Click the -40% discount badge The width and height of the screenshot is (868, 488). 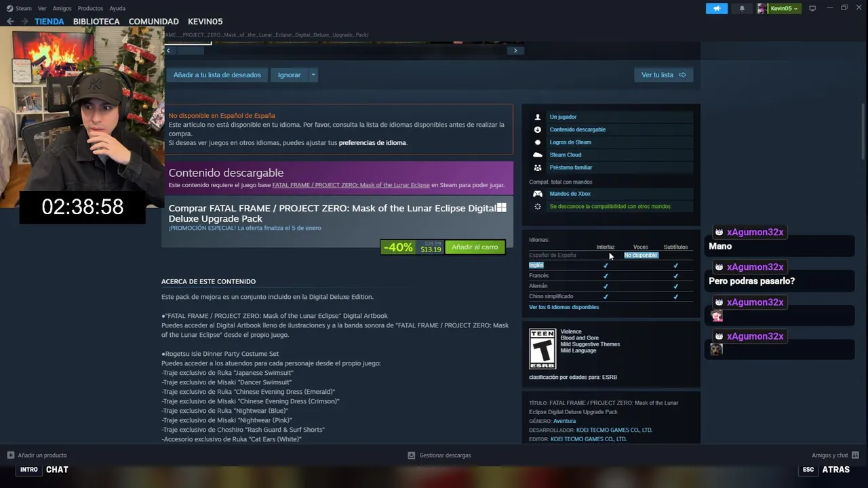[398, 247]
